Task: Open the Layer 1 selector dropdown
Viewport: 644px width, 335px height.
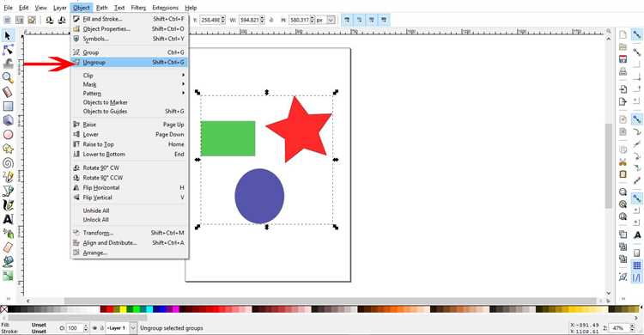Action: (133, 328)
